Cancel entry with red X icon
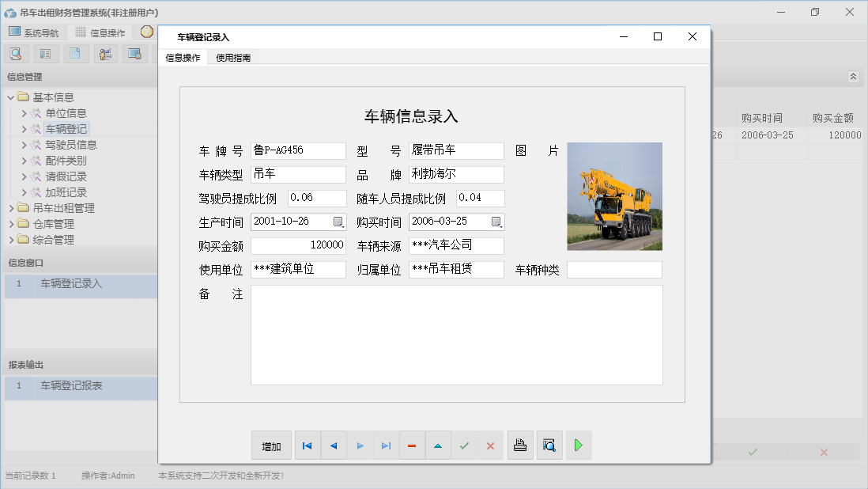This screenshot has width=868, height=489. (490, 445)
